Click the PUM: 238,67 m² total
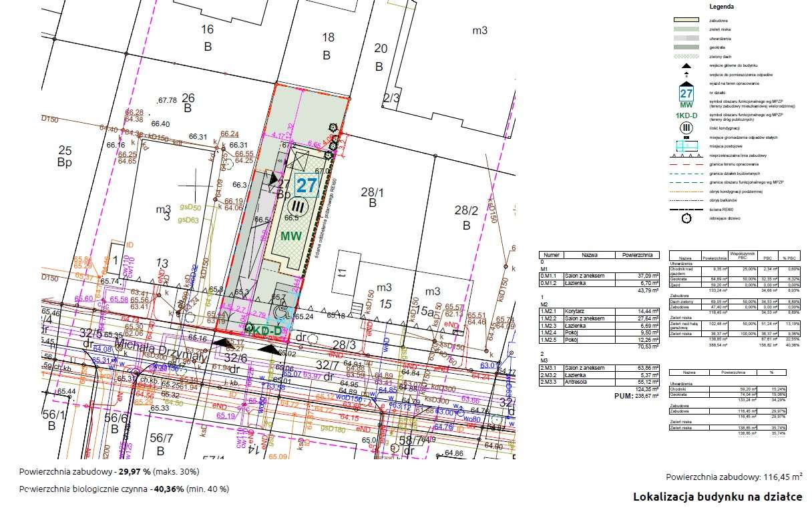 click(637, 397)
